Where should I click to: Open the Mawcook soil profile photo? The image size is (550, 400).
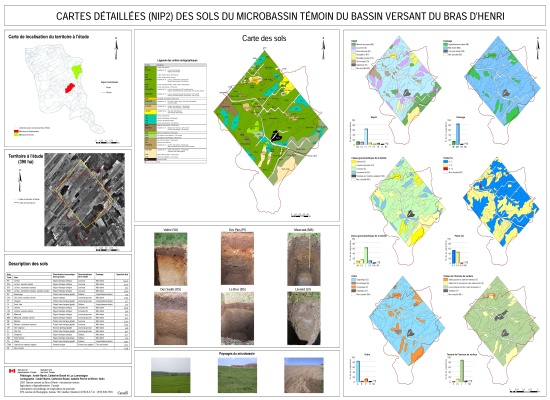pos(304,259)
